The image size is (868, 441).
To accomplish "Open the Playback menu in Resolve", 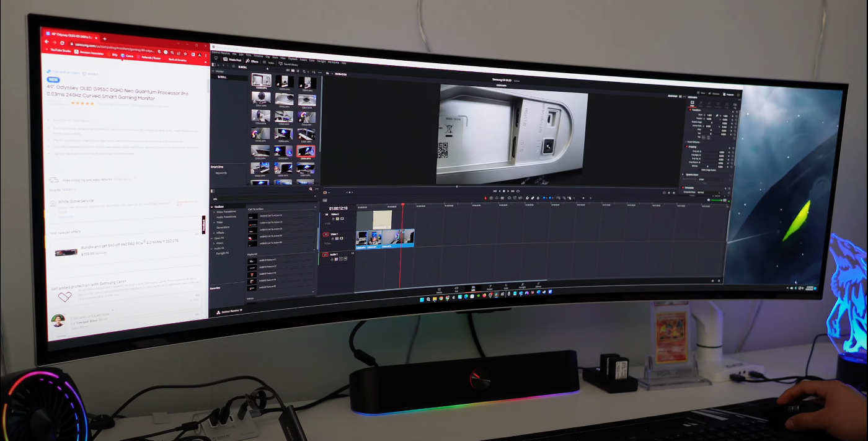I will click(293, 58).
